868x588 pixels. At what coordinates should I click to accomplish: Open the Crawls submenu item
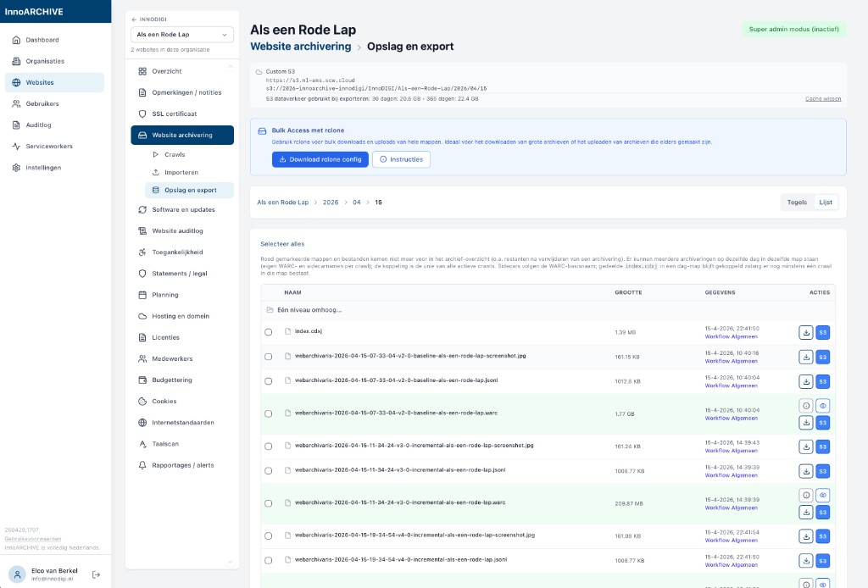tap(175, 154)
